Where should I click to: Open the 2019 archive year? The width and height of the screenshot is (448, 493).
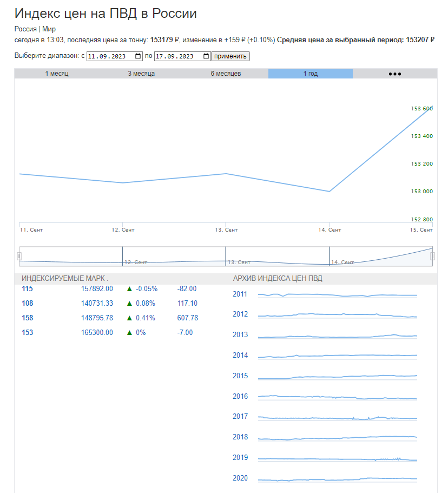tap(240, 457)
